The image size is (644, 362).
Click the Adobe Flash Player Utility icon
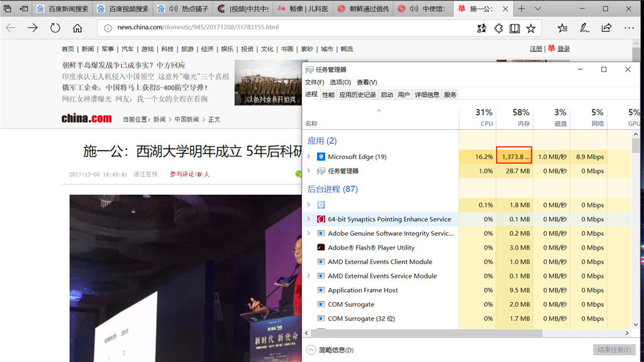[x=321, y=248]
